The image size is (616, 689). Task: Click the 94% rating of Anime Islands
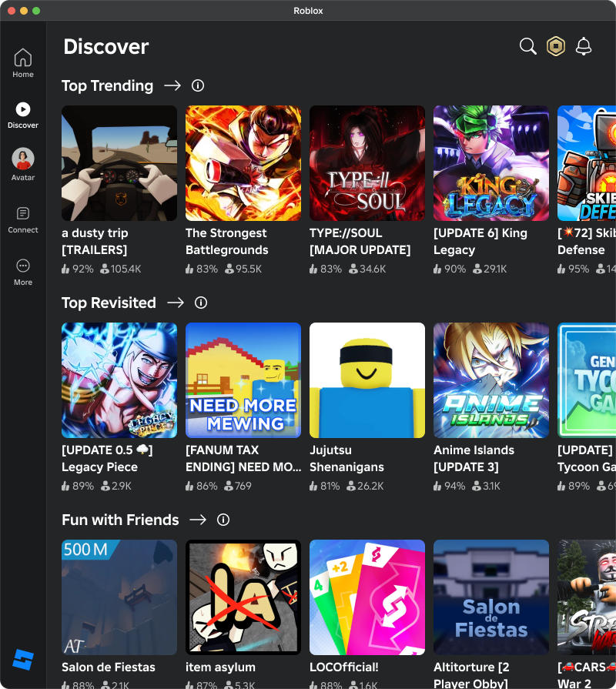tap(449, 486)
